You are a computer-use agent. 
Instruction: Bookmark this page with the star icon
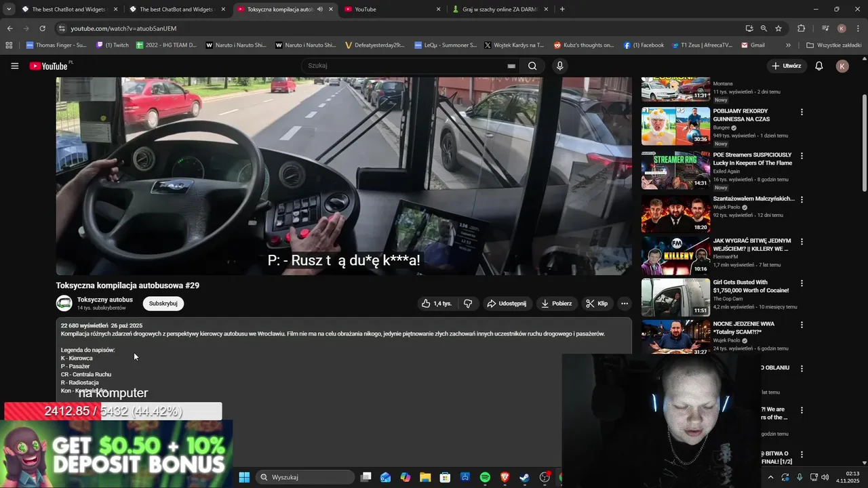click(x=778, y=28)
